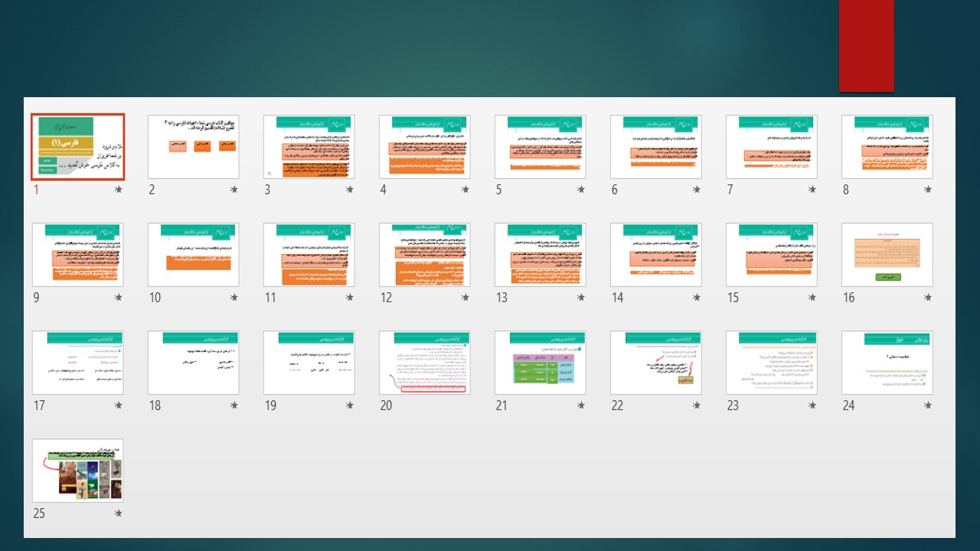Pick slide 20 with the curved blue arrow

coord(424,363)
